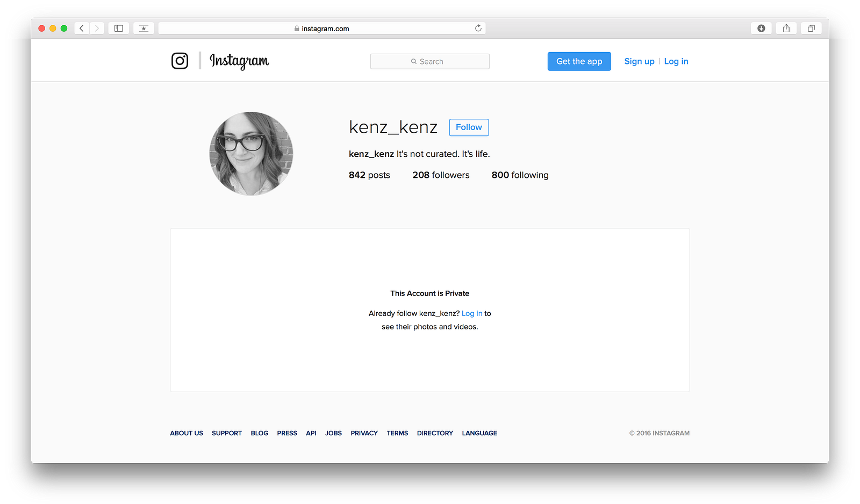Show all tabs overview icon
Image resolution: width=860 pixels, height=504 pixels.
tap(811, 28)
